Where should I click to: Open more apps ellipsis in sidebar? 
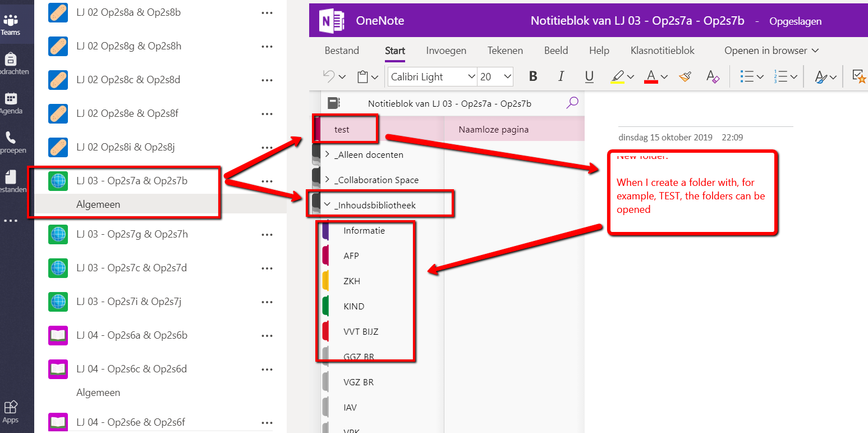click(10, 221)
